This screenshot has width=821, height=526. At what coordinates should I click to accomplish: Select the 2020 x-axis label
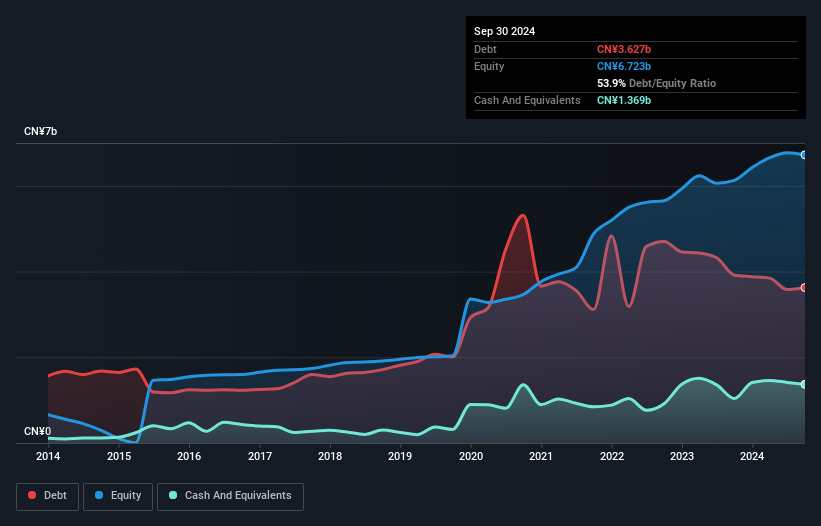[x=470, y=457]
